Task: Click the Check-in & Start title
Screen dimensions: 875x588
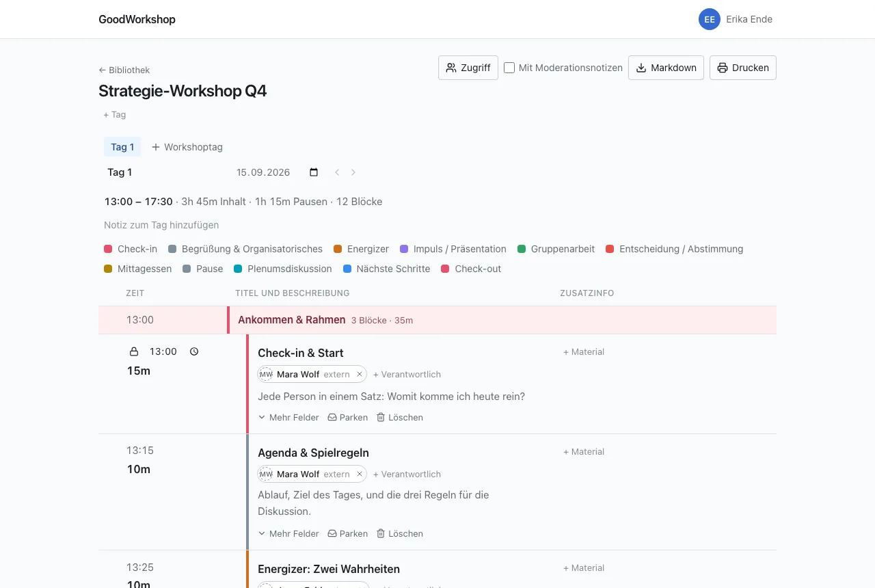Action: pyautogui.click(x=301, y=353)
